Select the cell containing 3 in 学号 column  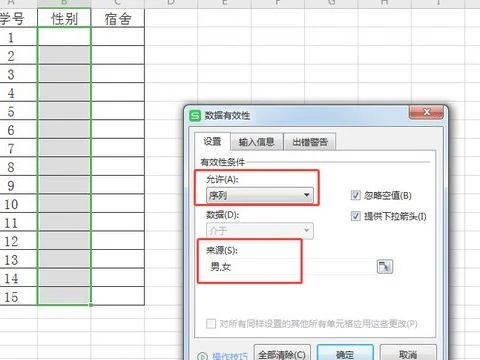pyautogui.click(x=18, y=74)
